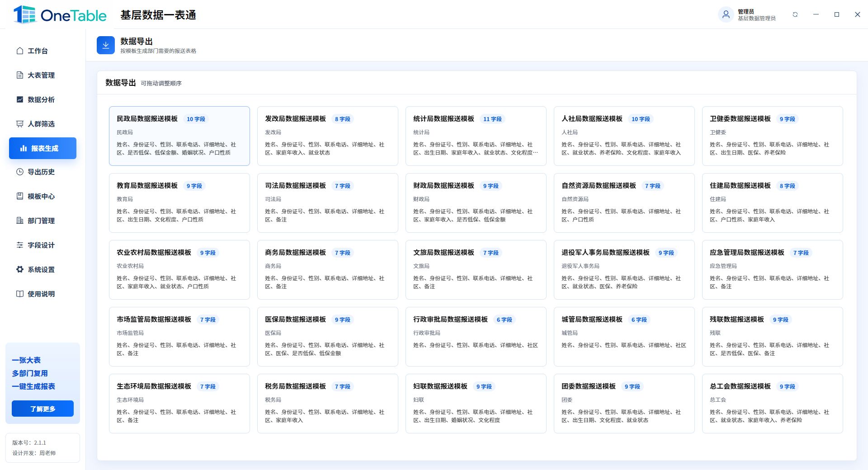This screenshot has width=868, height=470.
Task: Click the 版本号: 2.1.1 text
Action: coord(29,443)
